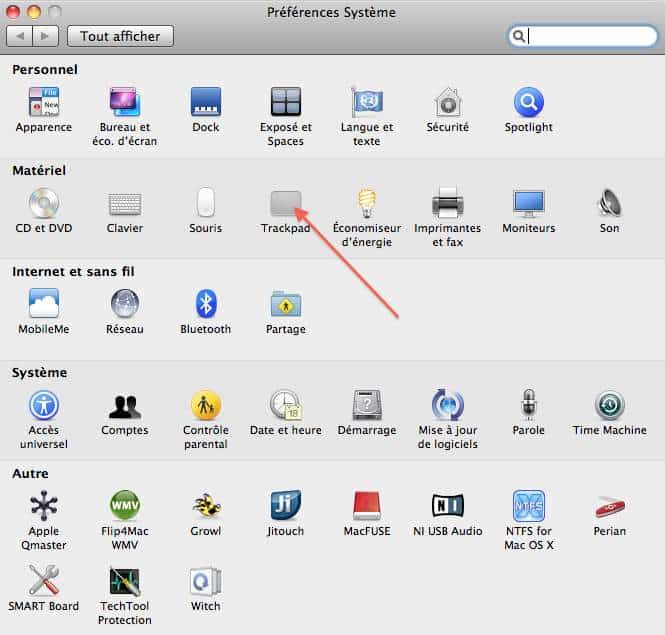This screenshot has width=665, height=635.
Task: Go back with the left arrow button
Action: tap(20, 36)
